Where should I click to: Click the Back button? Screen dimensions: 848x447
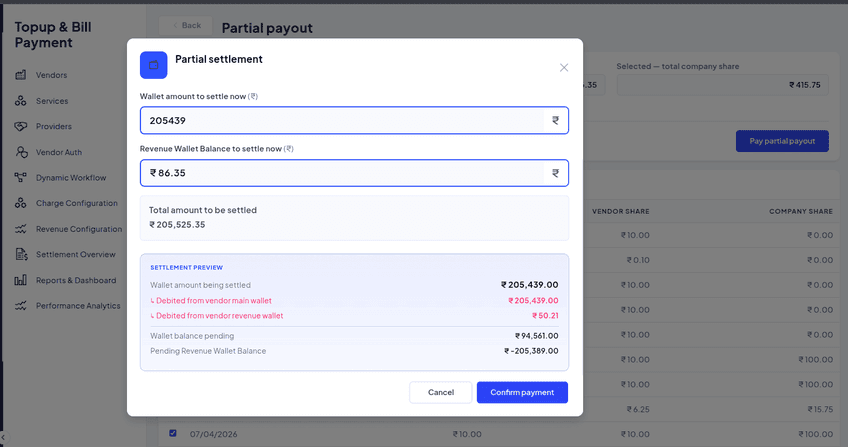tap(187, 25)
